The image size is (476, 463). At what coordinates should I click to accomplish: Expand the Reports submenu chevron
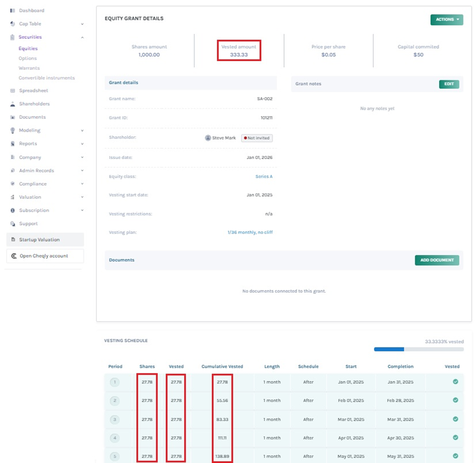[82, 144]
